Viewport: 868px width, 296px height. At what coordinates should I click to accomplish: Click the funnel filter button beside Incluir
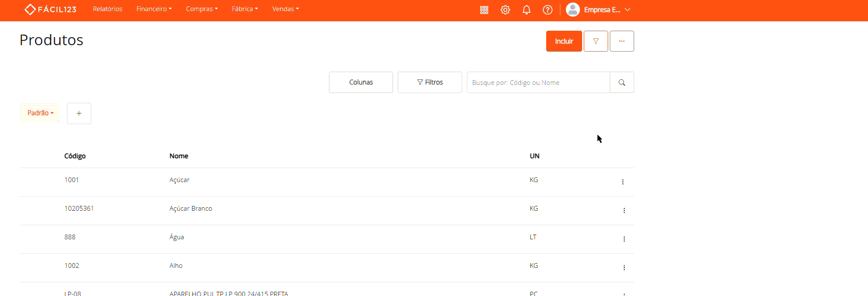pos(596,41)
